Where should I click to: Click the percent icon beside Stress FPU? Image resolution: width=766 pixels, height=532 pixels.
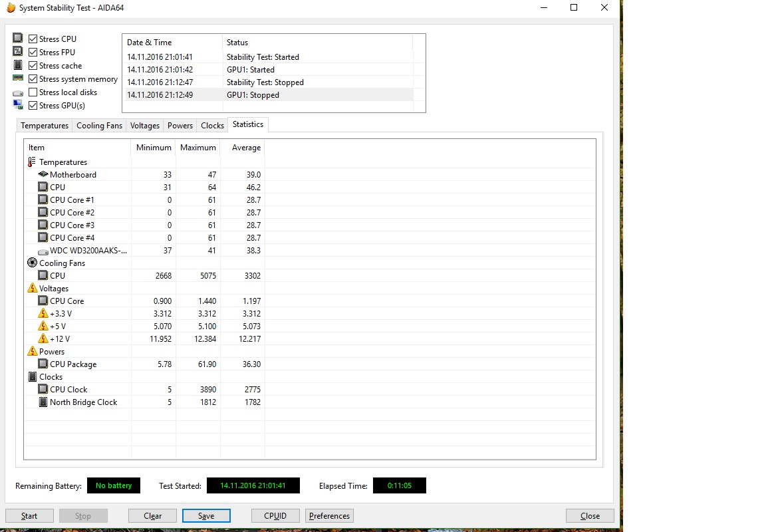(17, 51)
